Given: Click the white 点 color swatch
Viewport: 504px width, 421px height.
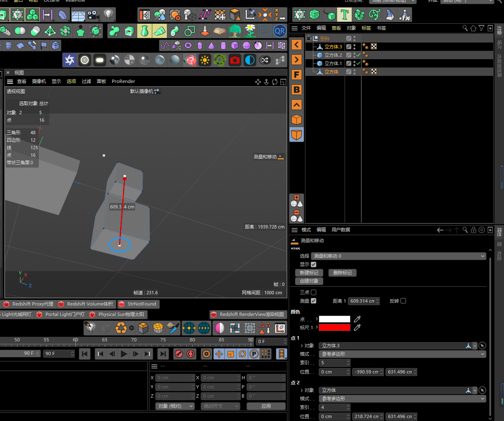Looking at the screenshot, I should point(335,319).
